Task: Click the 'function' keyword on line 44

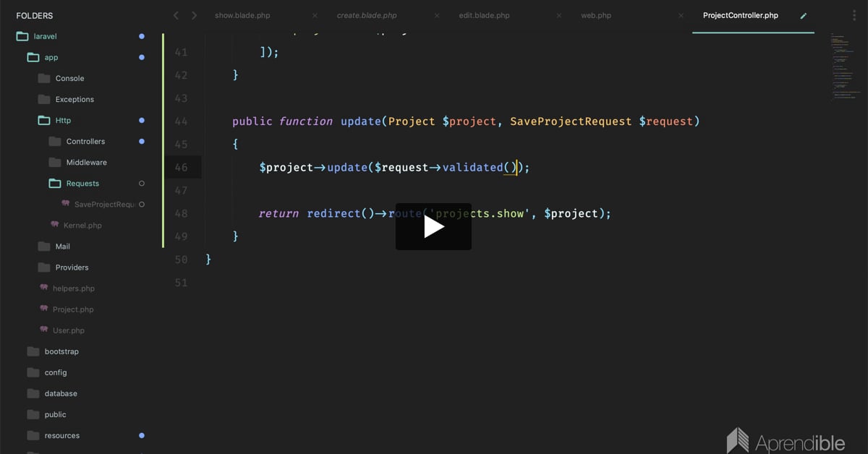Action: tap(306, 121)
